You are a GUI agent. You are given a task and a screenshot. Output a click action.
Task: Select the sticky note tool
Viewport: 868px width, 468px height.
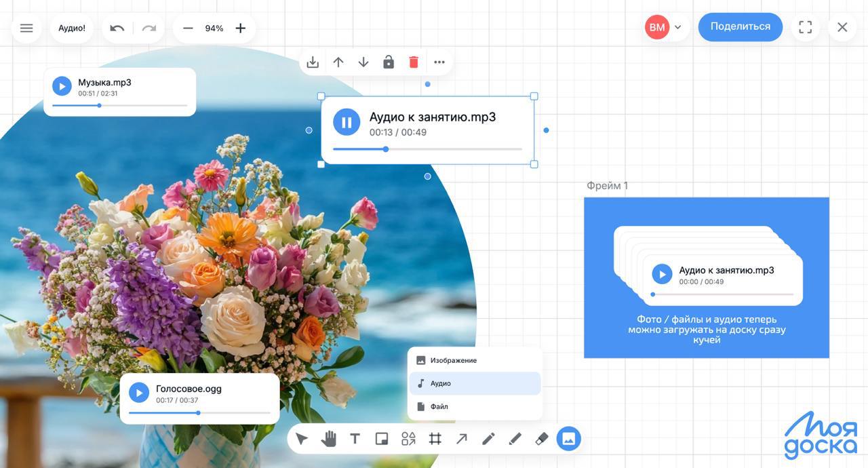(382, 439)
